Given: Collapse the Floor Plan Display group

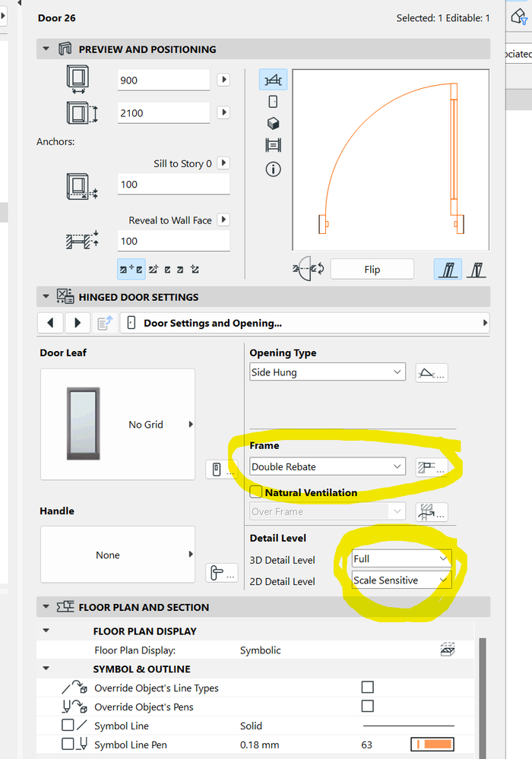Looking at the screenshot, I should (x=46, y=631).
